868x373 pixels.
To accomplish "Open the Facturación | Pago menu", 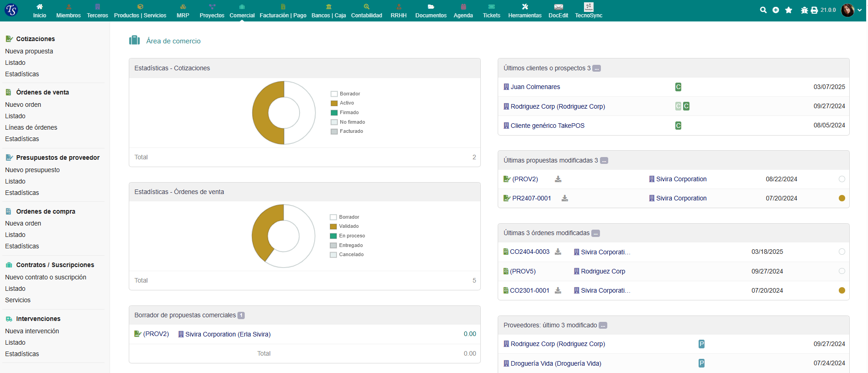I will coord(283,11).
